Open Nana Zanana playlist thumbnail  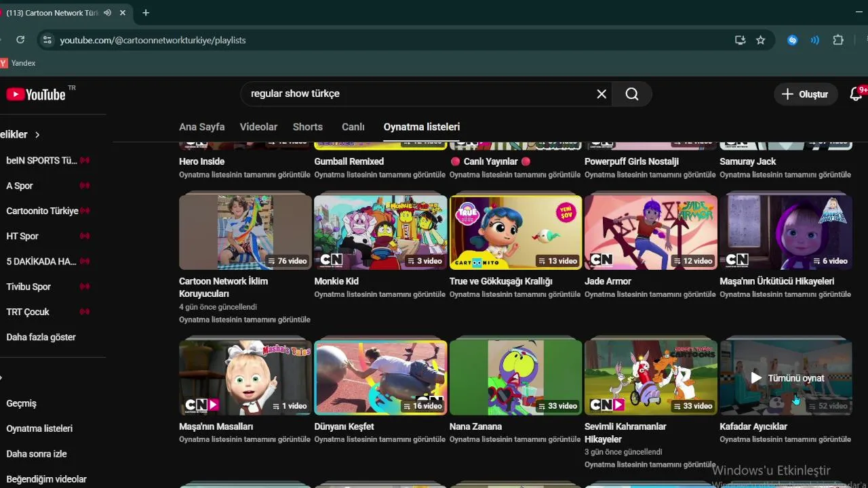tap(515, 378)
